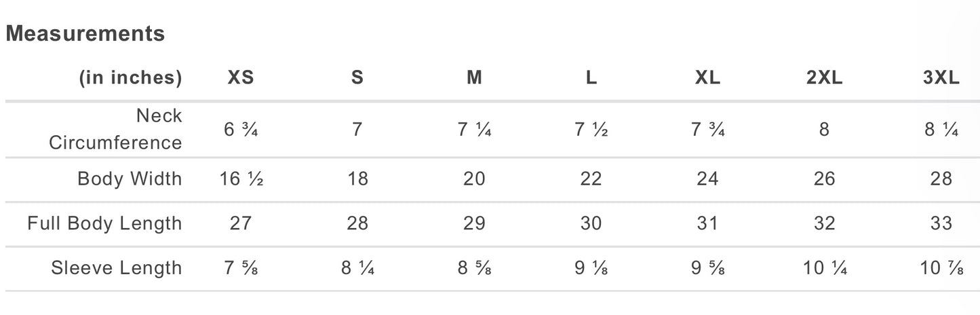Select the XS size column header
Screen dimensions: 980x315
click(241, 78)
